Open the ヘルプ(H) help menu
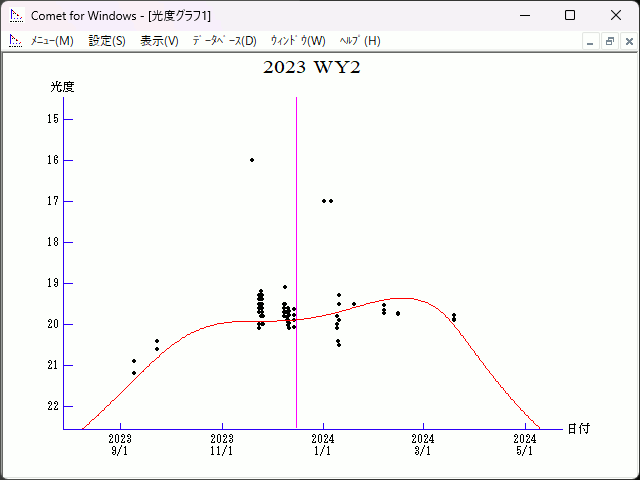Image resolution: width=640 pixels, height=480 pixels. 360,41
